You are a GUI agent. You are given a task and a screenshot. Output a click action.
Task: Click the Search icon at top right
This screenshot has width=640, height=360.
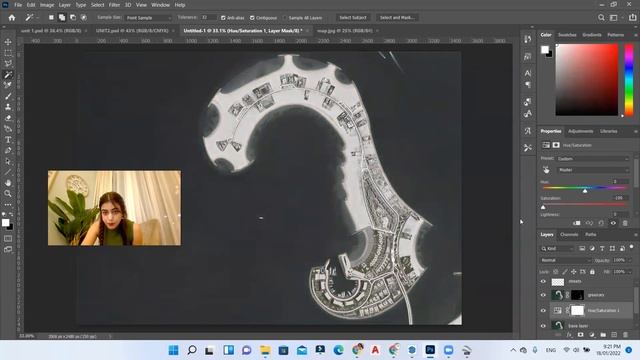(x=601, y=18)
